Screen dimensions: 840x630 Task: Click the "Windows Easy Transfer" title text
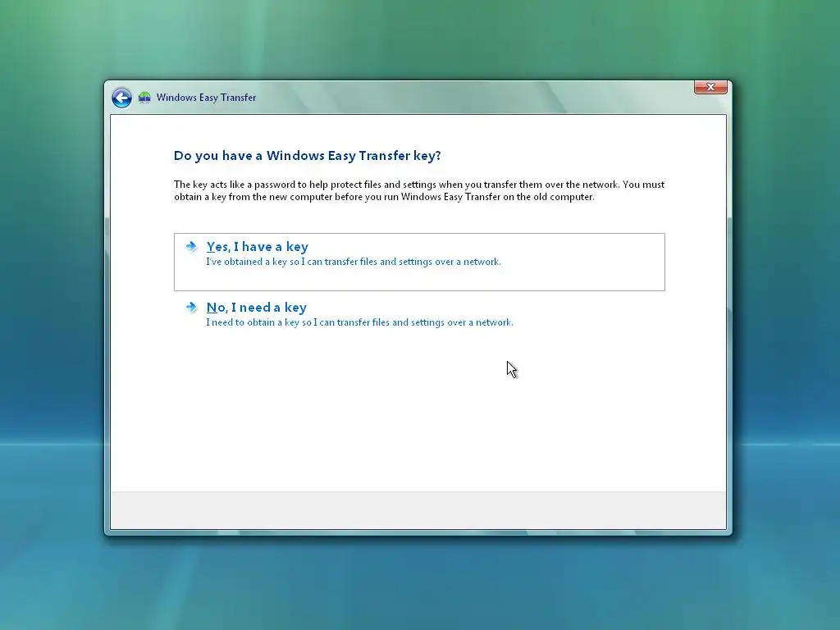tap(206, 98)
